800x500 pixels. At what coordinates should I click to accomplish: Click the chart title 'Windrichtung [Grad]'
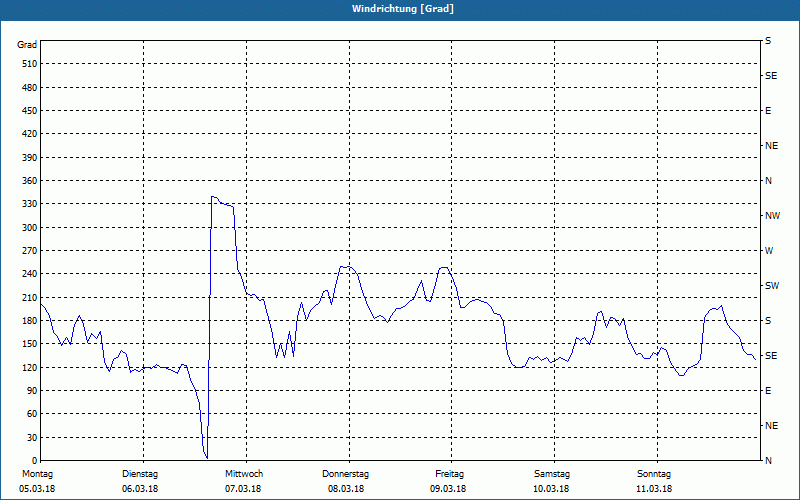(403, 9)
